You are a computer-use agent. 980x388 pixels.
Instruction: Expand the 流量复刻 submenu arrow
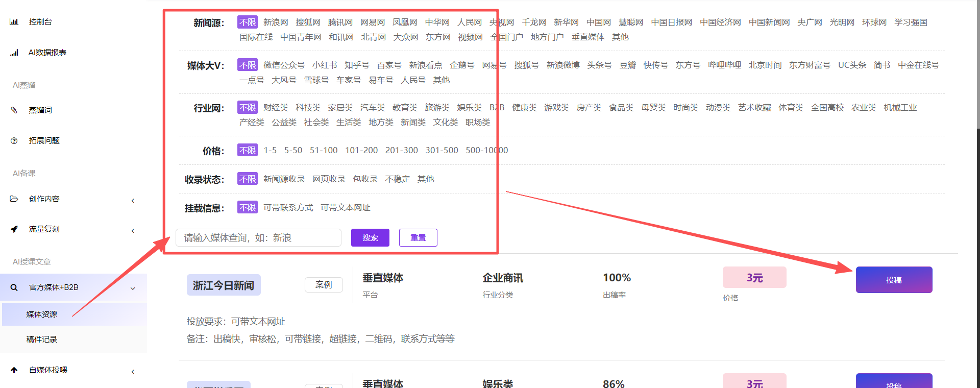coord(133,231)
